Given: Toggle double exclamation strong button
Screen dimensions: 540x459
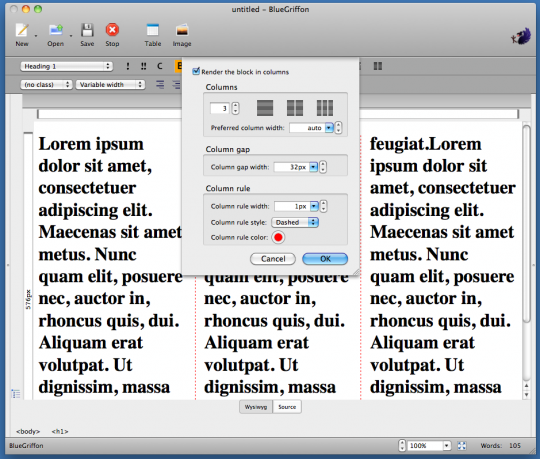Looking at the screenshot, I should 144,66.
